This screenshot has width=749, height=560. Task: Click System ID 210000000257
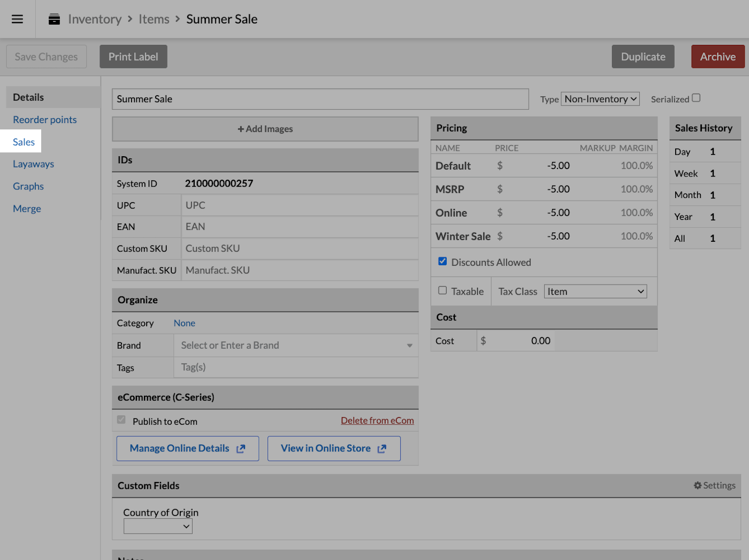coord(219,183)
